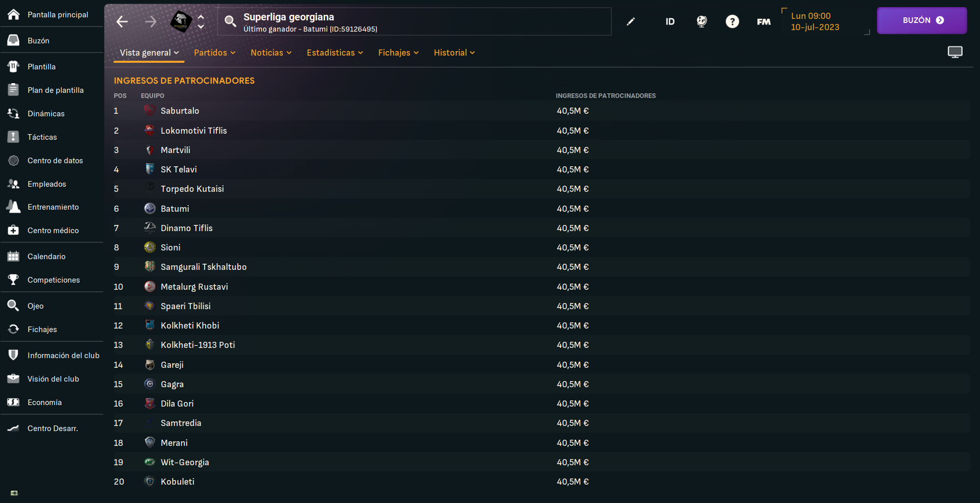Open Calendario icon in sidebar
980x503 pixels.
pos(14,256)
